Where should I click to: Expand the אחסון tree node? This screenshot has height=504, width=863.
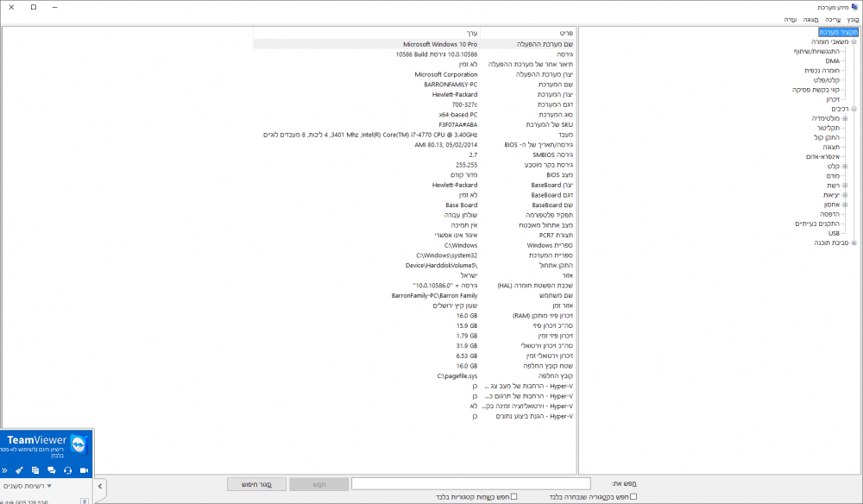(x=845, y=205)
